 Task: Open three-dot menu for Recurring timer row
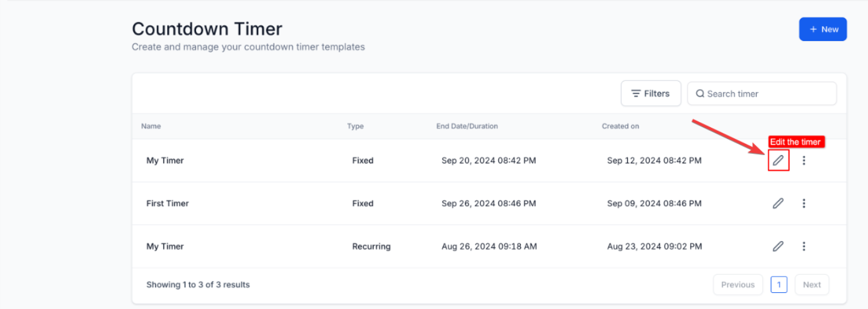click(804, 246)
